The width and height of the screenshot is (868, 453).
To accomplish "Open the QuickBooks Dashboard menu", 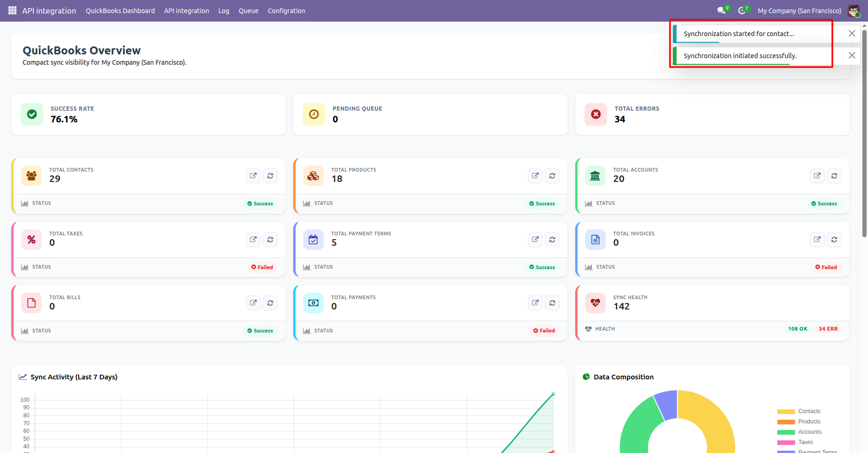I will (x=120, y=11).
